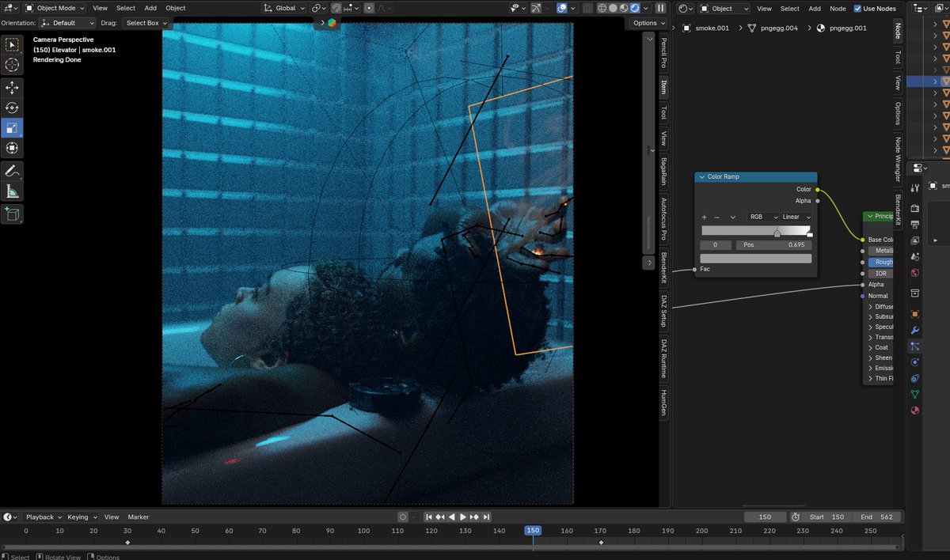Open shader editor Node menu
The height and width of the screenshot is (560, 950).
[x=838, y=8]
